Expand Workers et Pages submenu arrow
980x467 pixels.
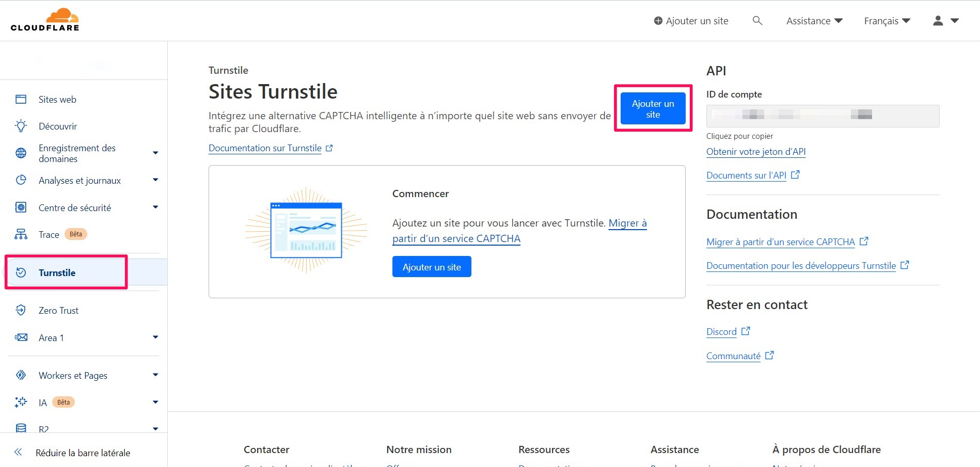pyautogui.click(x=155, y=375)
